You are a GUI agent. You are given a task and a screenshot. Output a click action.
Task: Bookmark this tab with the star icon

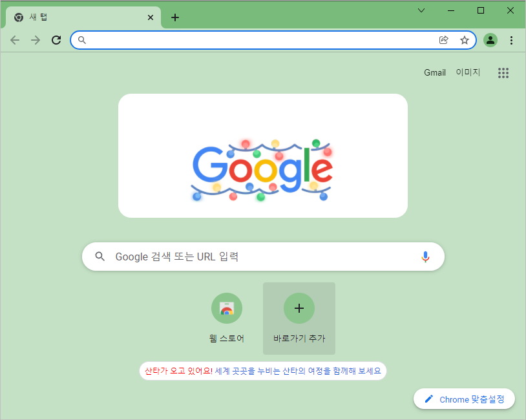(x=464, y=40)
